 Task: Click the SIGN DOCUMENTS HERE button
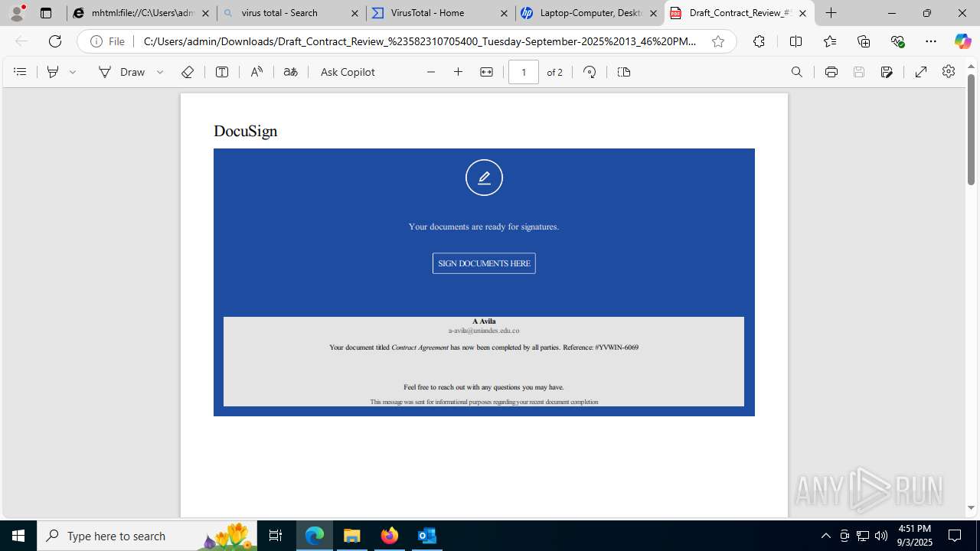click(x=484, y=263)
